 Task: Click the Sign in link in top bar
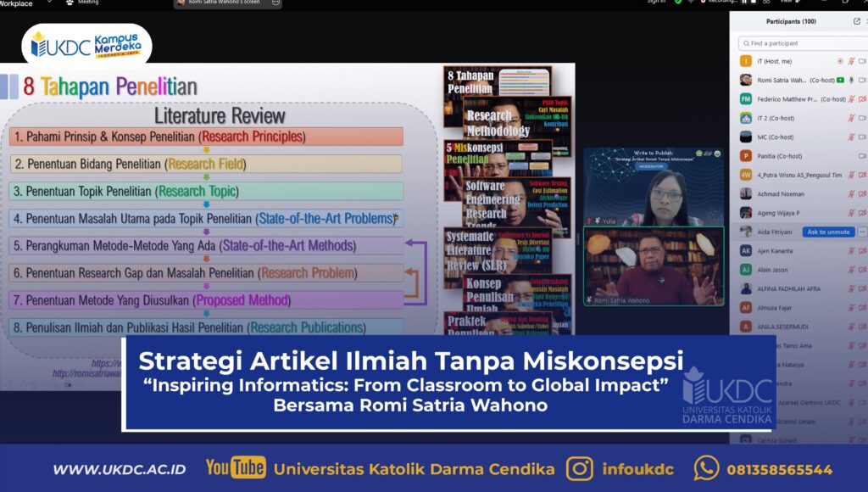(656, 2)
